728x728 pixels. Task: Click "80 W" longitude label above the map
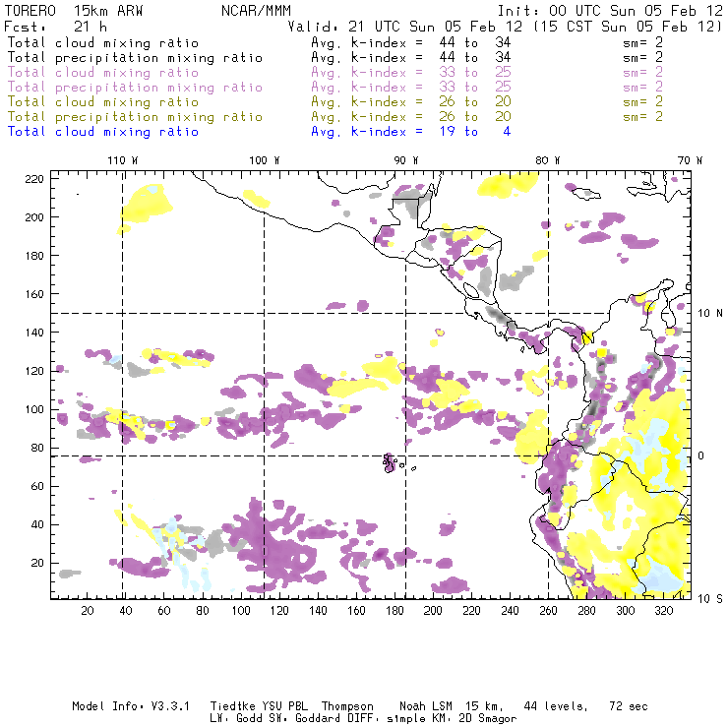(x=548, y=160)
